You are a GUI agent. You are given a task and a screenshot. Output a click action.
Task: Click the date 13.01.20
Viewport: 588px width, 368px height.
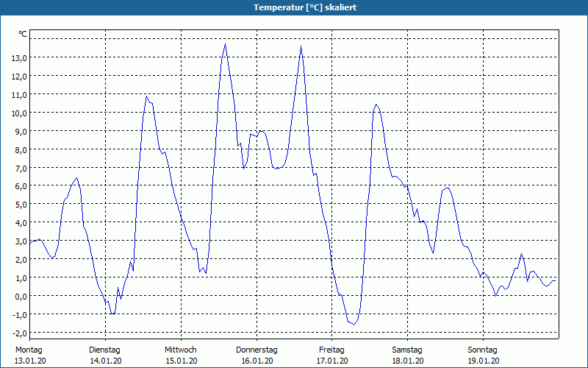point(30,361)
